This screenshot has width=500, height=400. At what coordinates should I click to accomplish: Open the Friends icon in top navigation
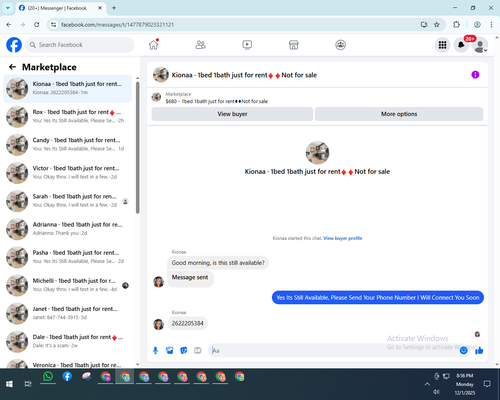pyautogui.click(x=200, y=45)
